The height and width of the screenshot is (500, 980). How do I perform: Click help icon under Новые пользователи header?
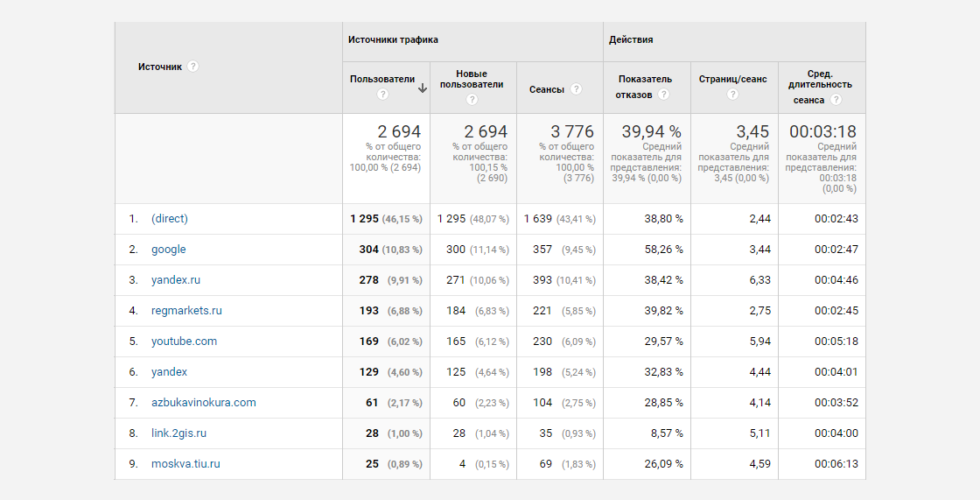click(x=472, y=100)
